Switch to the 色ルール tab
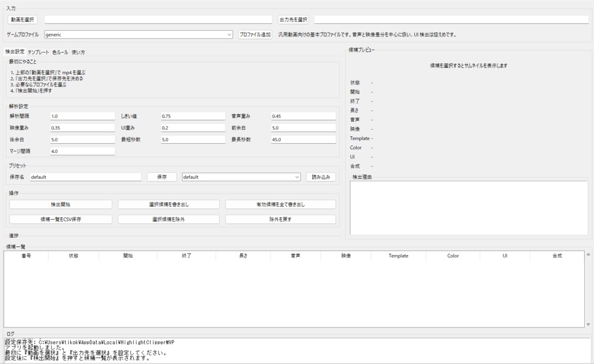 pyautogui.click(x=60, y=52)
